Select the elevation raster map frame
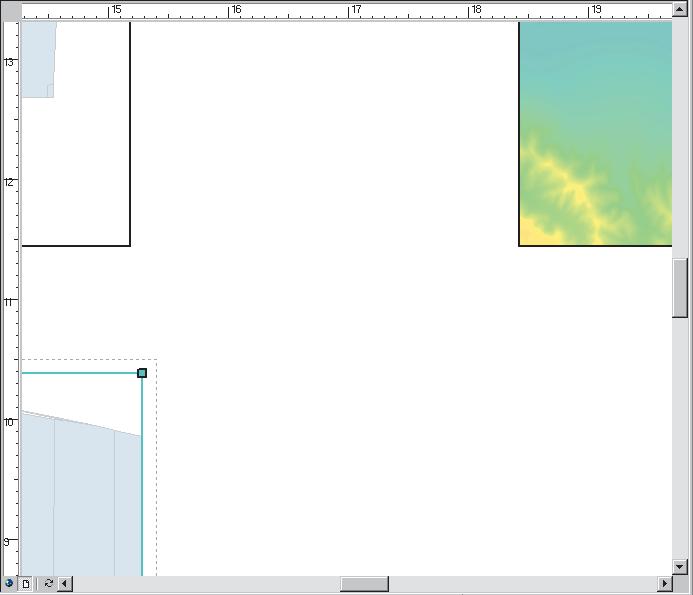 click(595, 133)
